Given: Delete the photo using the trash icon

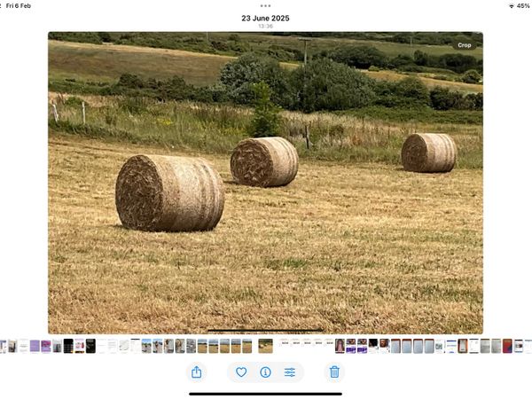Looking at the screenshot, I should pyautogui.click(x=334, y=372).
